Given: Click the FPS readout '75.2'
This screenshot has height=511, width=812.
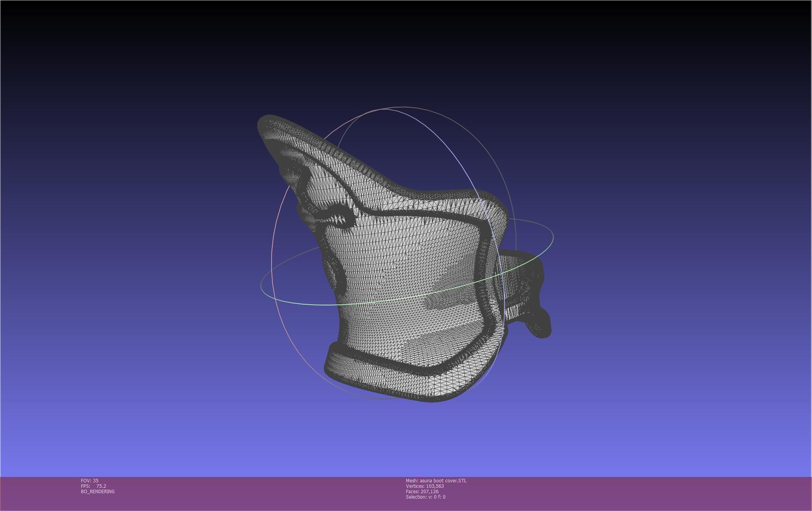Looking at the screenshot, I should point(101,486).
